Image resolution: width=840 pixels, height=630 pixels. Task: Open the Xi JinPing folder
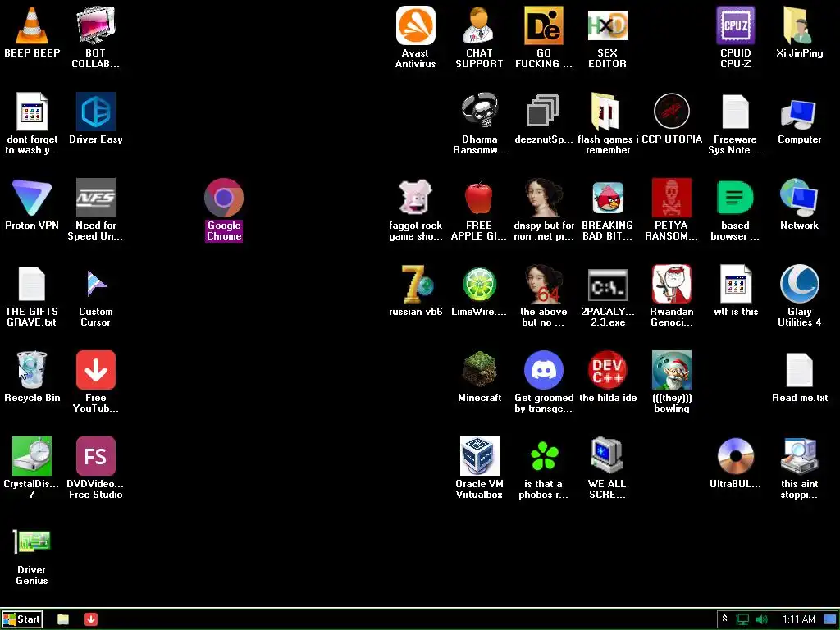[x=799, y=25]
